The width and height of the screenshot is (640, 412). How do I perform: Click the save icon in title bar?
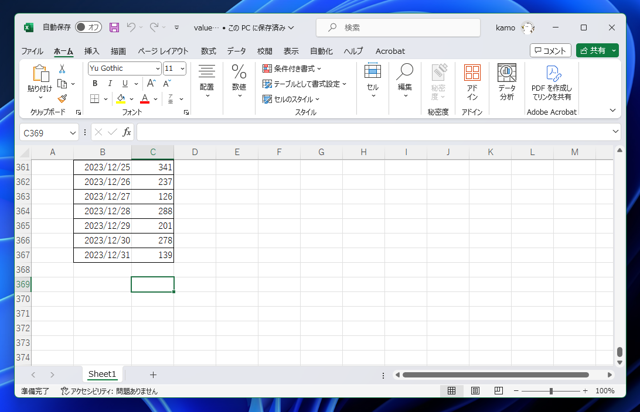(x=114, y=27)
